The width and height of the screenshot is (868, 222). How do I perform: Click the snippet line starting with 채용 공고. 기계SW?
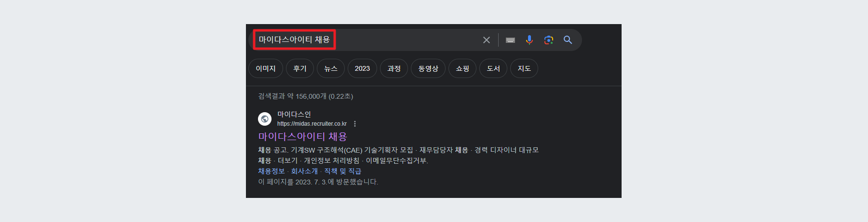click(398, 150)
